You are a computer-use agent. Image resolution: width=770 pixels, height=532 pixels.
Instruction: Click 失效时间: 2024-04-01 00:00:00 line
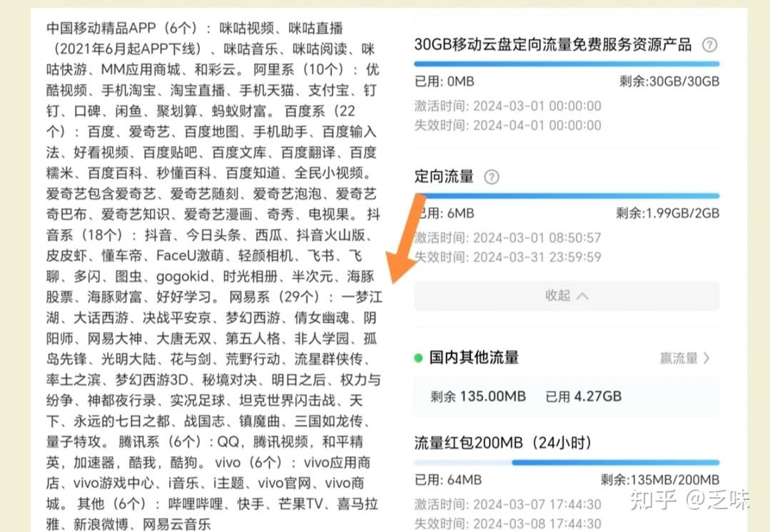[x=508, y=126]
